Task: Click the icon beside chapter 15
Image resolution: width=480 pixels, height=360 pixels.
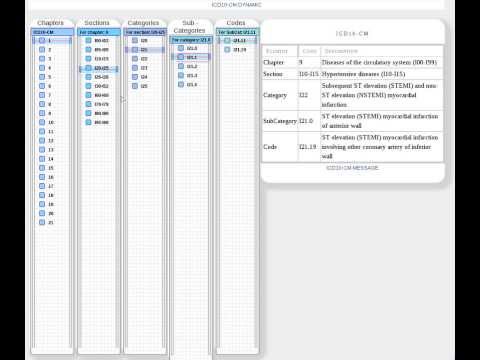Action: 42,168
